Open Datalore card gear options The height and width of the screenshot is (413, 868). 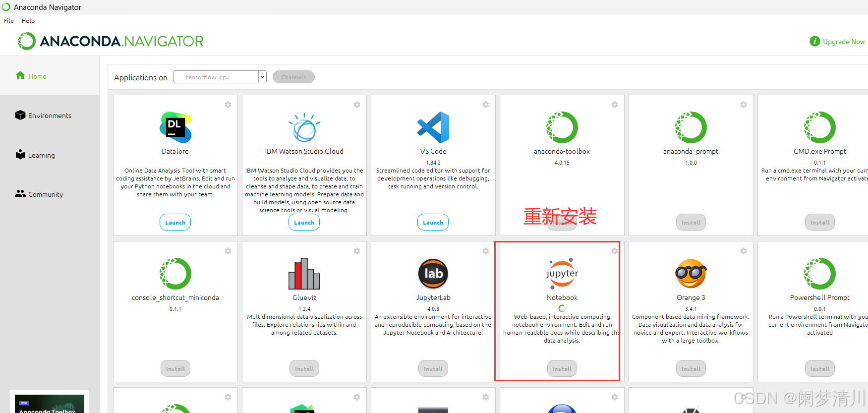pyautogui.click(x=228, y=105)
